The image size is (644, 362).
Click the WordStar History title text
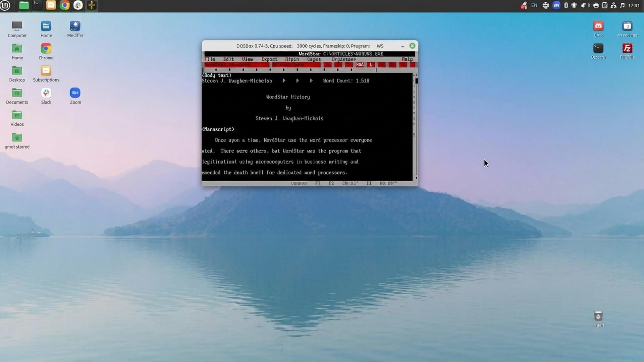point(288,97)
